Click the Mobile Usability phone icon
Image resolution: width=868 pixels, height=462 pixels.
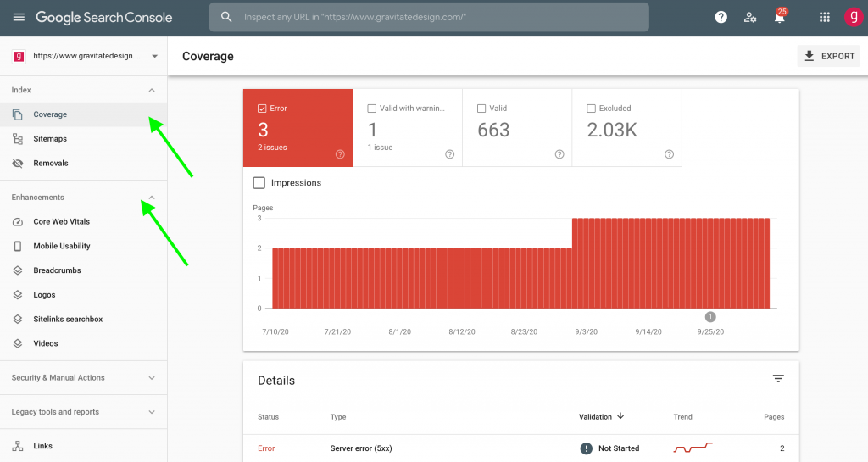point(18,246)
